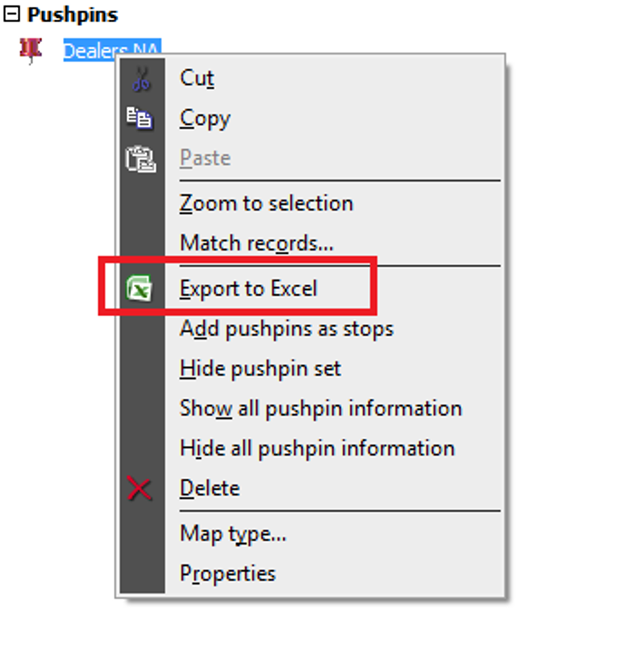Select the Dealers NA pushpin set

112,50
